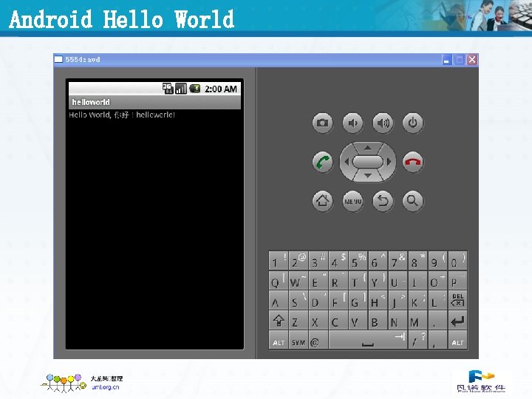This screenshot has width=532, height=399.
Task: Click the S key
Action: point(299,300)
